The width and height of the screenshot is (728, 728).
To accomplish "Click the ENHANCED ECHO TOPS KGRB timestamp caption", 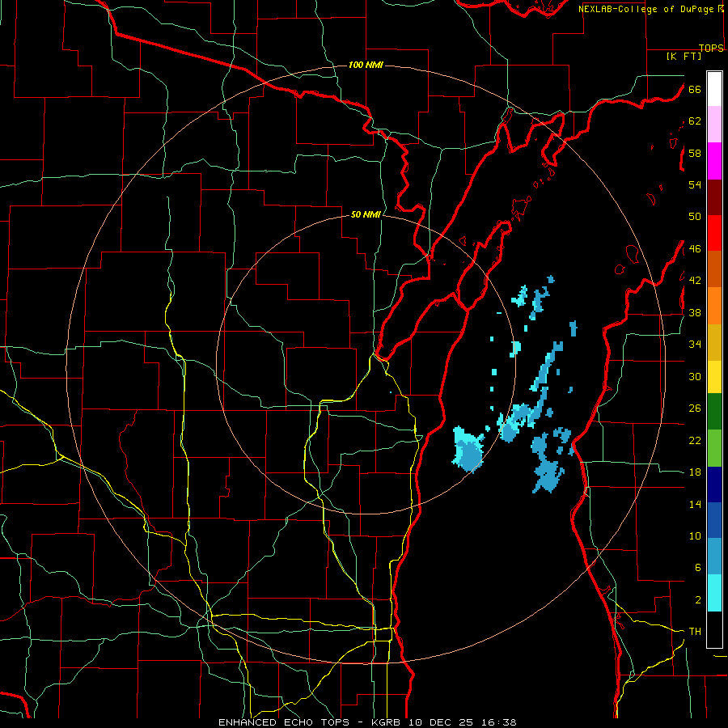I will coord(367,722).
